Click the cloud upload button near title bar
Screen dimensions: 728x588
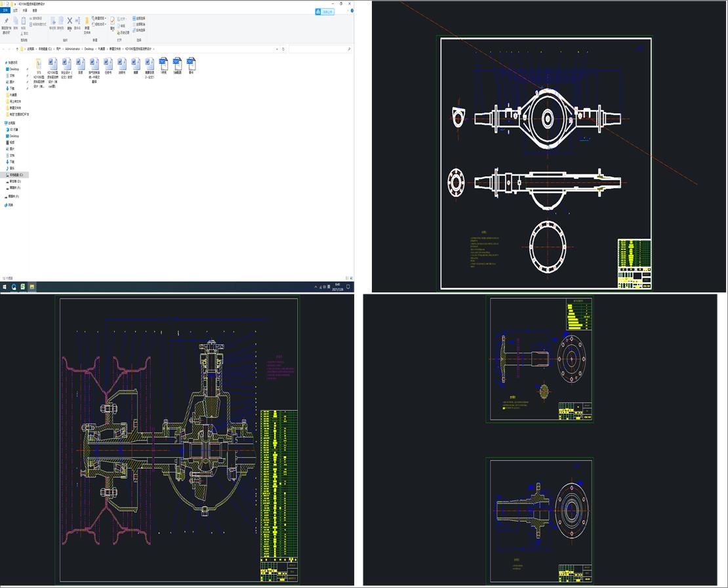[x=325, y=12]
